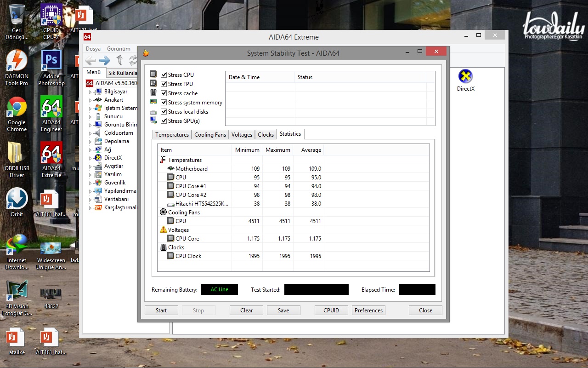Open Preferences button

(368, 310)
